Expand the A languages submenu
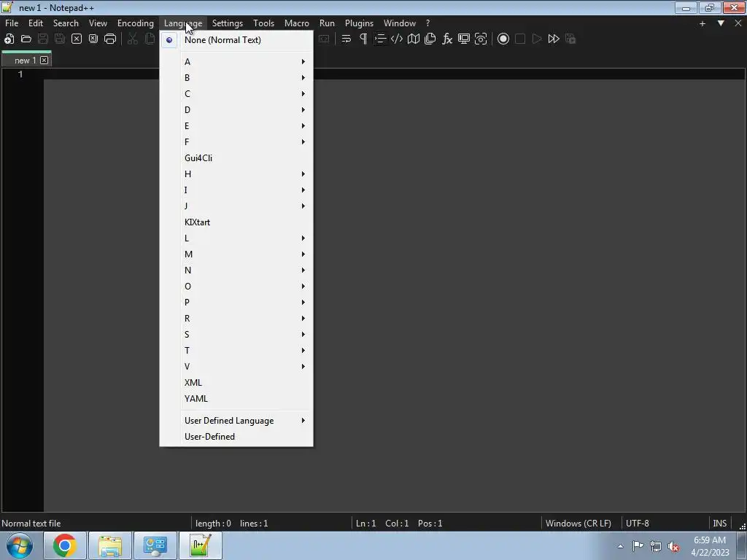747x560 pixels. (236, 62)
